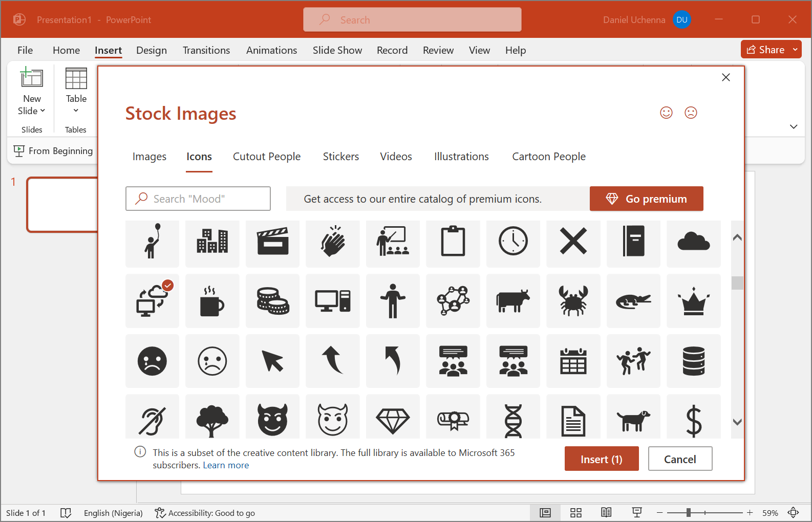
Task: Click the Search "Mood" input field
Action: [x=198, y=199]
